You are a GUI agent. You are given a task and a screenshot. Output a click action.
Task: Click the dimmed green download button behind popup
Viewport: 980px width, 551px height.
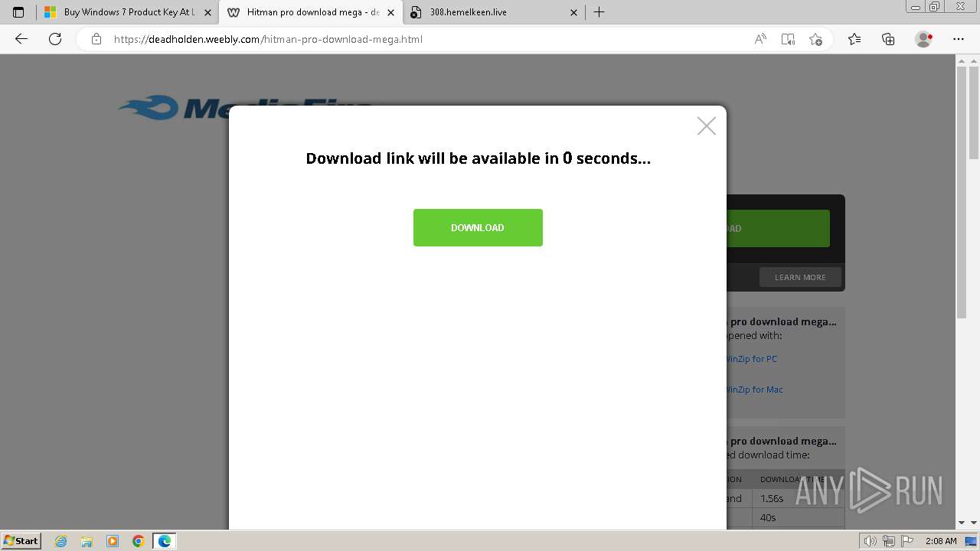[777, 228]
